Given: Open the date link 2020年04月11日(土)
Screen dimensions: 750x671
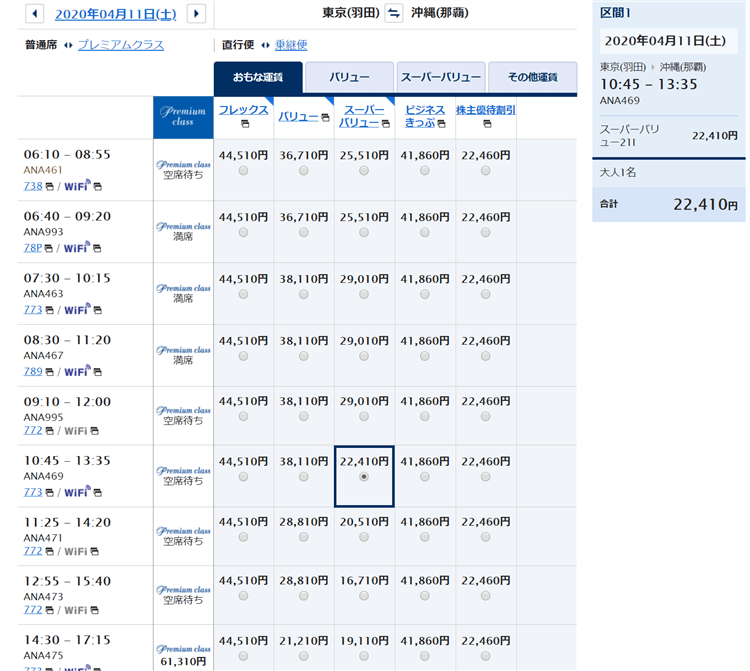Looking at the screenshot, I should point(116,14).
